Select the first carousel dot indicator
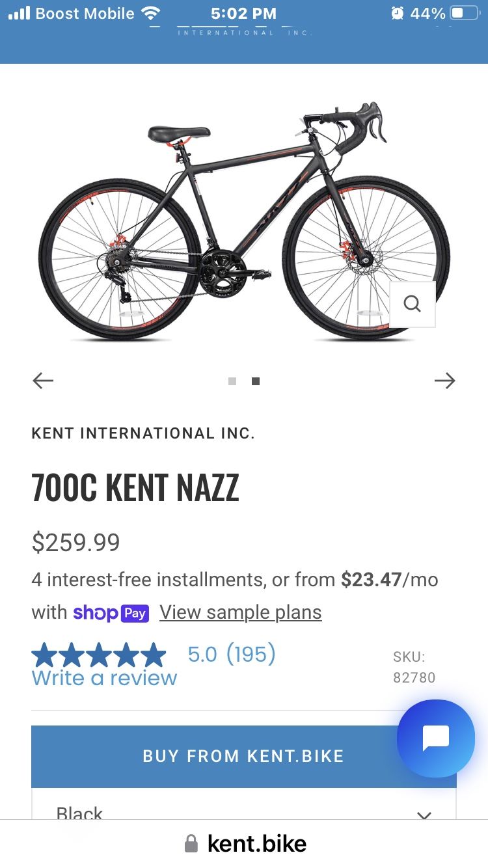The image size is (488, 868). coord(232,381)
